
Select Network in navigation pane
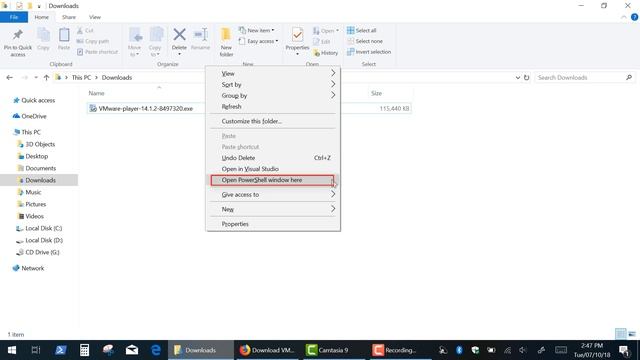pyautogui.click(x=33, y=269)
